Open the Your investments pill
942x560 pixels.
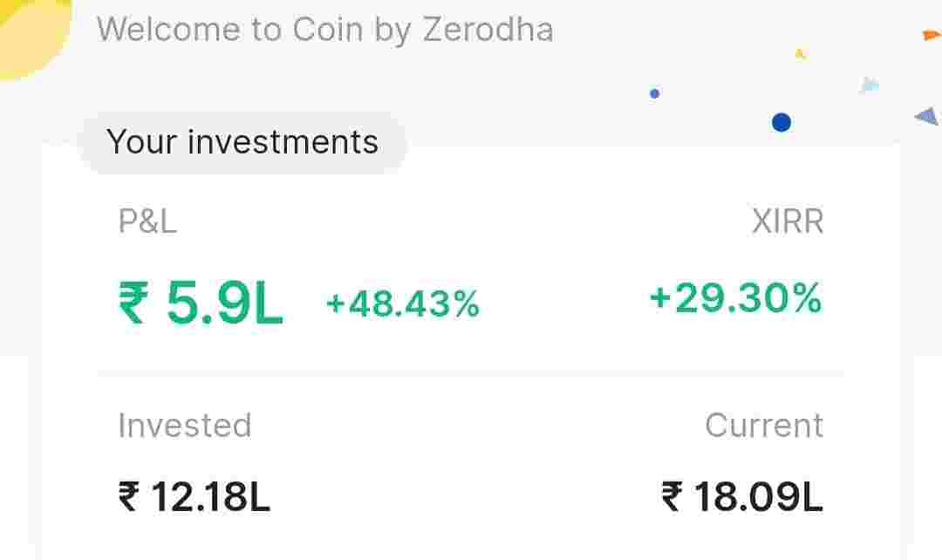[x=242, y=142]
